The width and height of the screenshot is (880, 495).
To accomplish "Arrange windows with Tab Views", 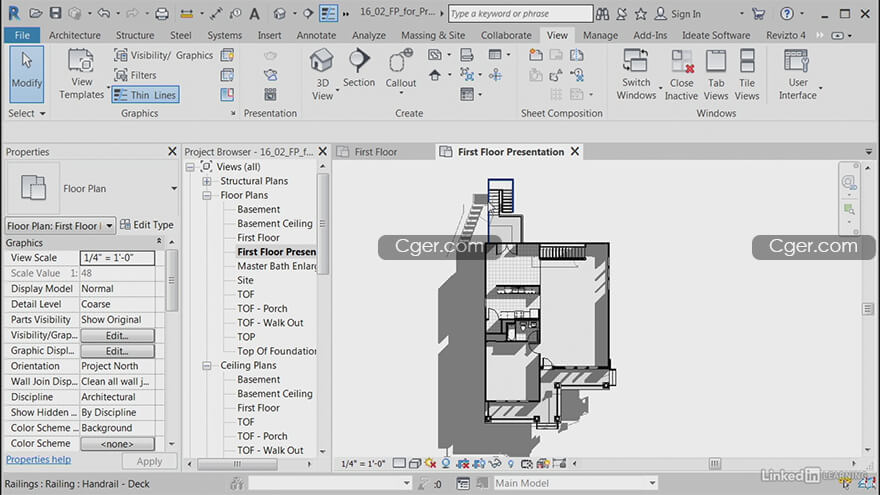I will [716, 74].
